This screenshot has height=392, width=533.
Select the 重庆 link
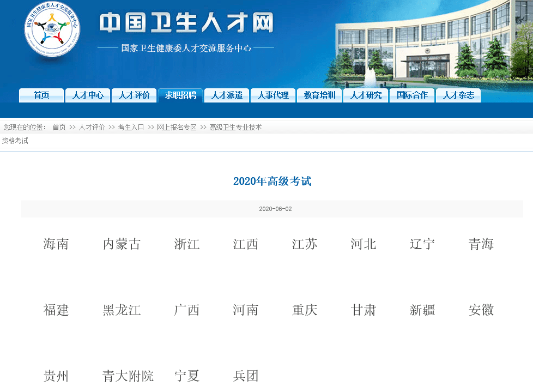click(x=305, y=310)
